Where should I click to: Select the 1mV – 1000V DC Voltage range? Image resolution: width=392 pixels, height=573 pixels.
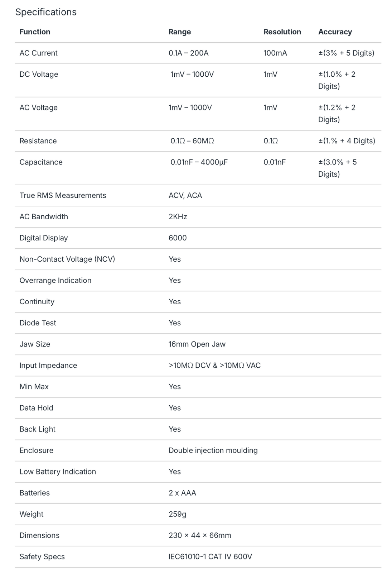click(192, 74)
